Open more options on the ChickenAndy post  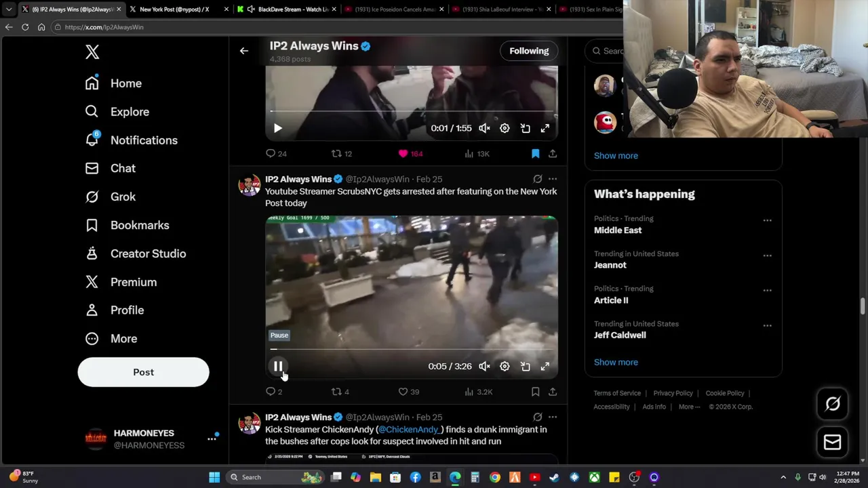(553, 417)
